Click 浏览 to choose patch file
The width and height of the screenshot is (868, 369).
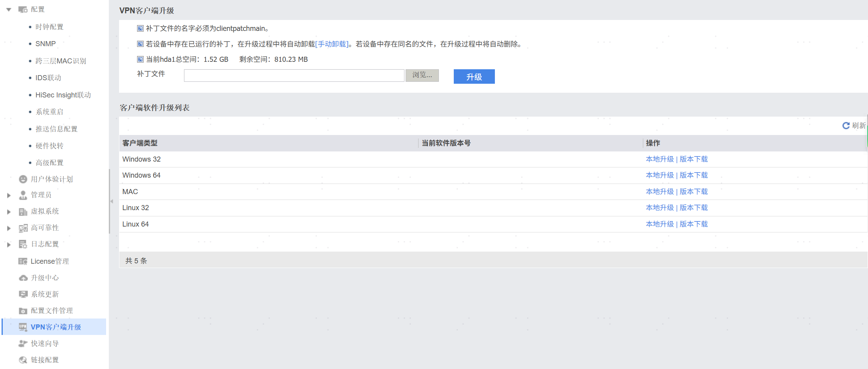point(422,75)
